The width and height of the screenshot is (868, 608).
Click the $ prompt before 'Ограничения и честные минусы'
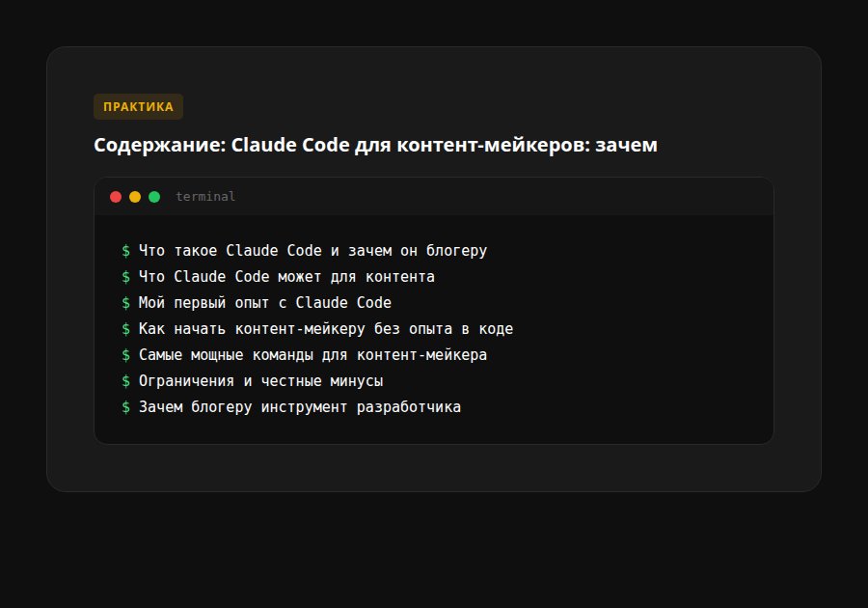pos(125,380)
